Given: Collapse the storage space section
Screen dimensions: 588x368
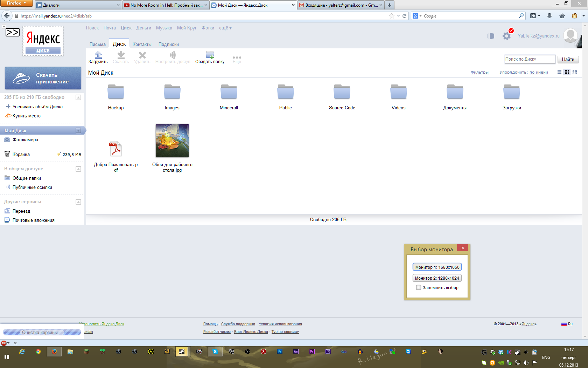Looking at the screenshot, I should 78,97.
